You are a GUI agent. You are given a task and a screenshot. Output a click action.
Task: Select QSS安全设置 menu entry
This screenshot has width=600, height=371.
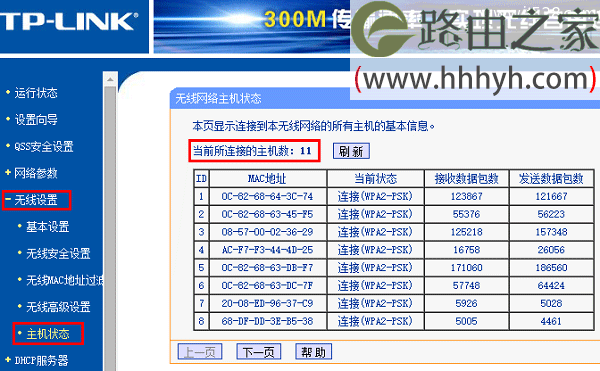click(44, 146)
